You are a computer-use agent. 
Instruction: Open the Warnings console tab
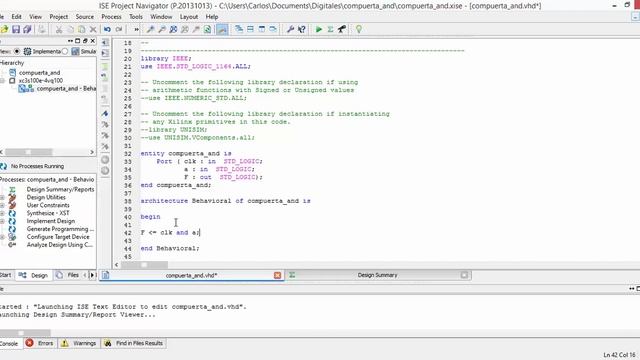point(78,343)
